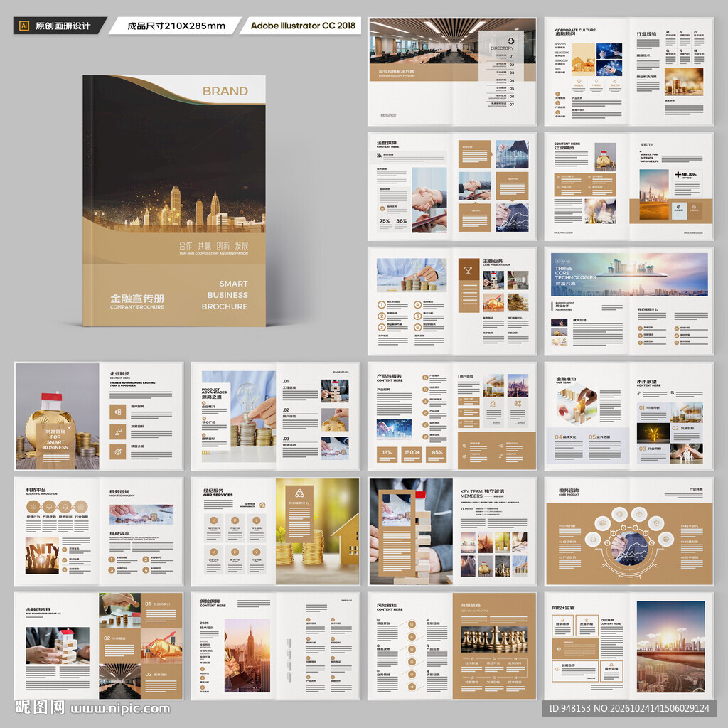The image size is (728, 728).
Task: Click the triangle icon on the 经纪服务 photo page
Action: [x=299, y=493]
